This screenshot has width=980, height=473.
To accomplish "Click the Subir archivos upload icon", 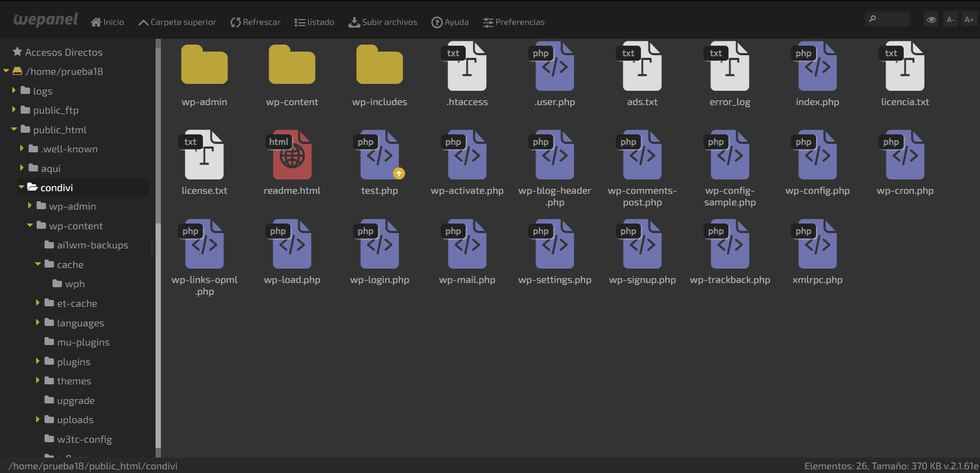I will 354,22.
